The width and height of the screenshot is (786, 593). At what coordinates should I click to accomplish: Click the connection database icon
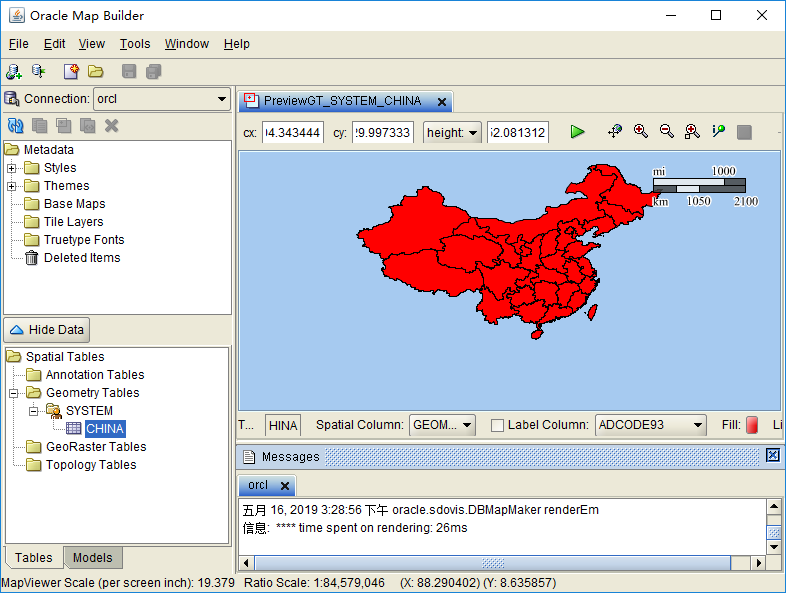pos(12,99)
